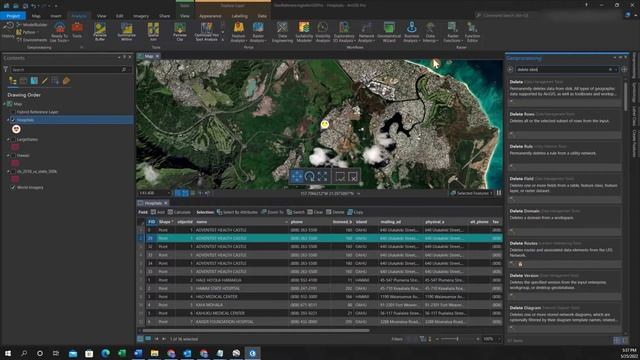Click the filter funnel in Contents pane

pyautogui.click(x=5, y=70)
